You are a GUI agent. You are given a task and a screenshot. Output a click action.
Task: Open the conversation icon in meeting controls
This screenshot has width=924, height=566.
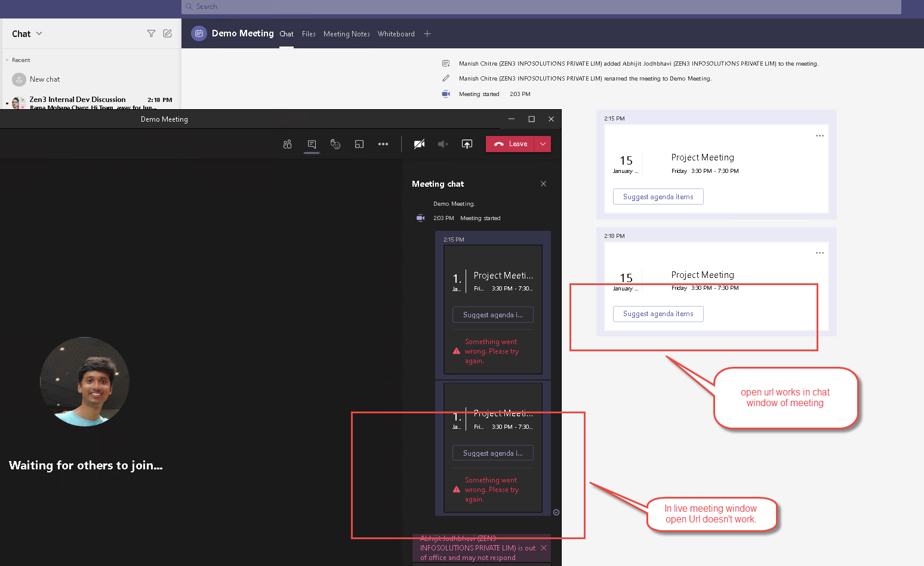tap(311, 144)
